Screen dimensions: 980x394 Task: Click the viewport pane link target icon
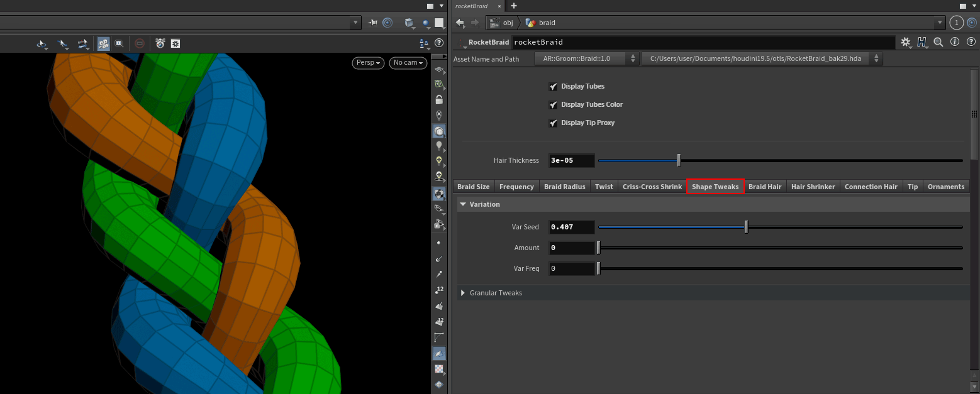[x=387, y=23]
